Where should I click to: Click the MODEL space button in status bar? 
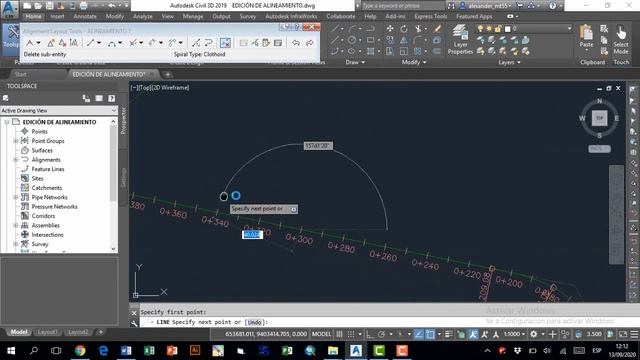point(321,334)
